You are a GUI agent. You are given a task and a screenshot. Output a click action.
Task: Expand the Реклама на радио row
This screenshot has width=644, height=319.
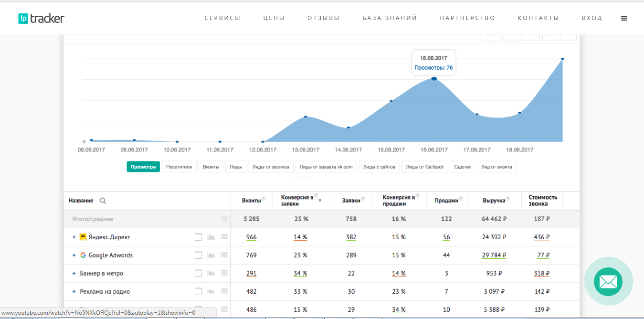[x=74, y=292]
